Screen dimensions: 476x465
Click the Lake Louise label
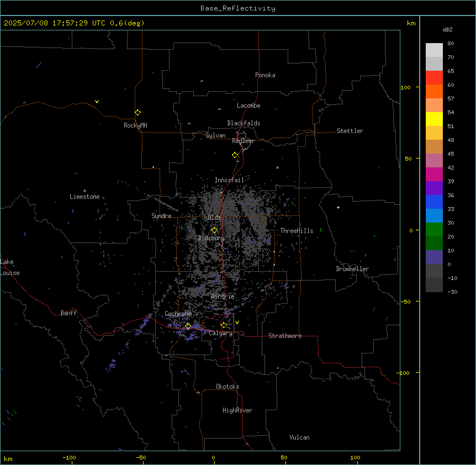(x=10, y=267)
